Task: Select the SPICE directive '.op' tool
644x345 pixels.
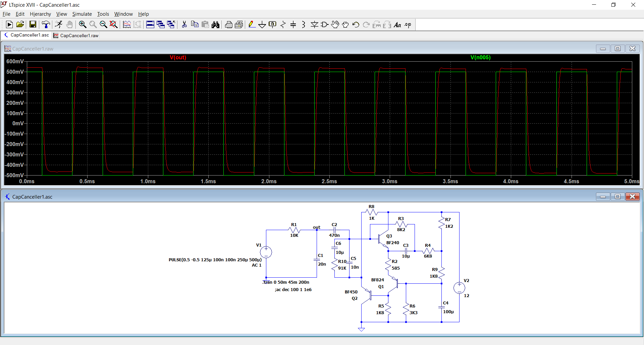Action: [408, 24]
